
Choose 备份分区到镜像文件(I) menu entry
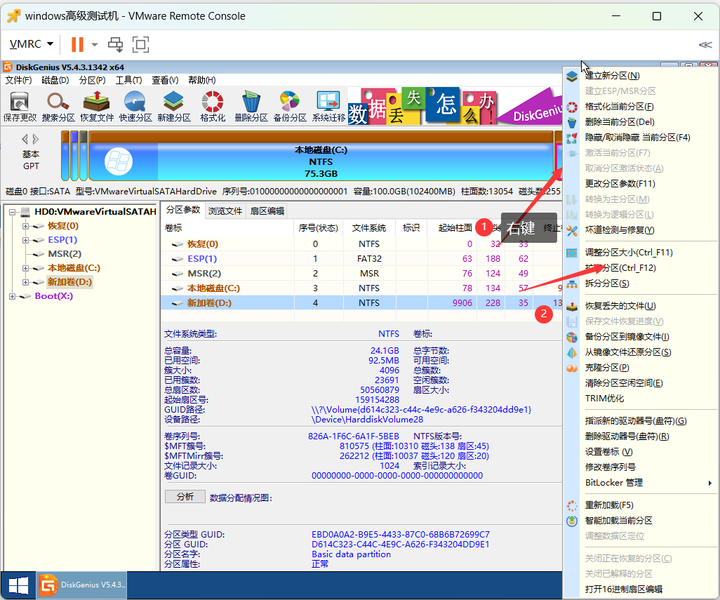[x=640, y=337]
